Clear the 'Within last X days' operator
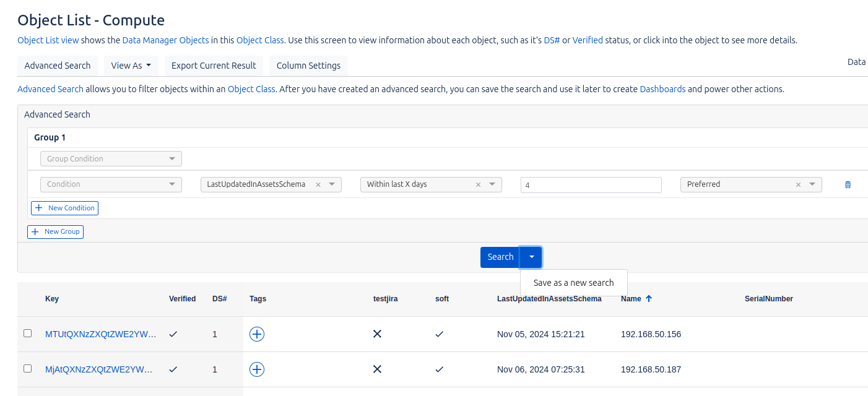Screen dimensions: 868x396 (478, 184)
